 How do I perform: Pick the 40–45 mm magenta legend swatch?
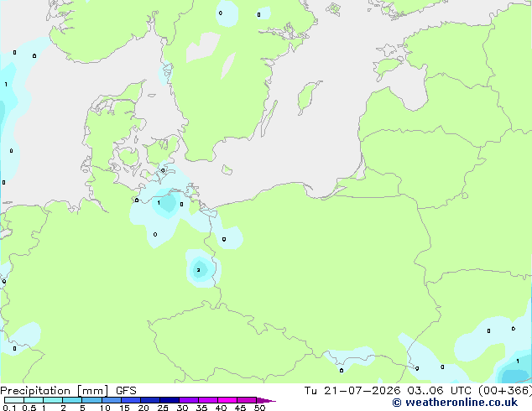tap(227, 400)
